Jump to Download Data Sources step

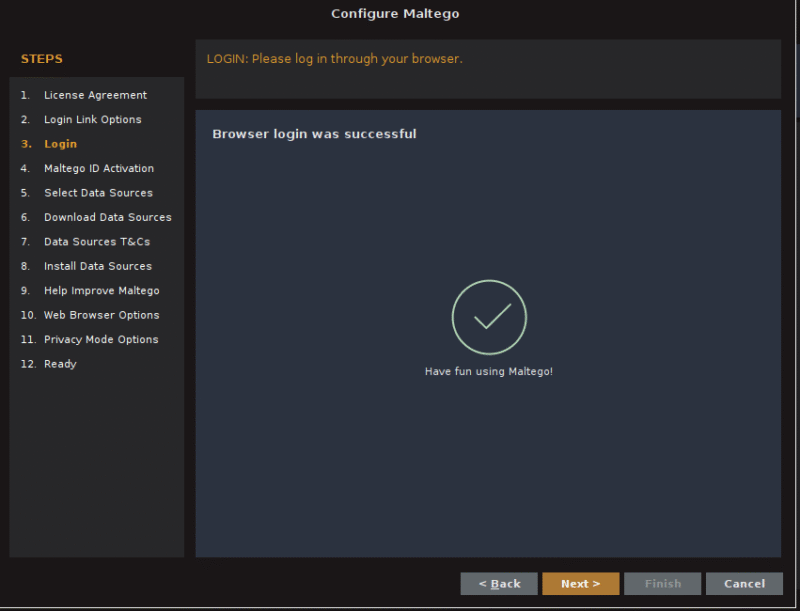coord(107,217)
